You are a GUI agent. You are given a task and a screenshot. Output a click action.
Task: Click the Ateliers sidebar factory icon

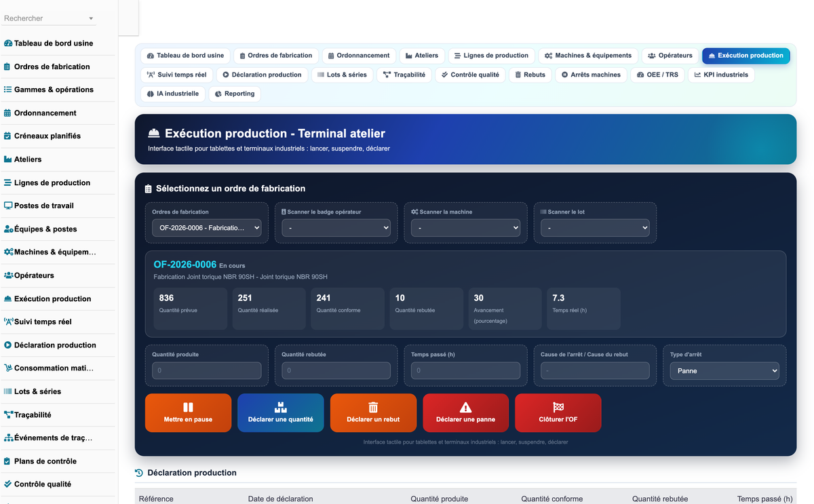click(8, 159)
